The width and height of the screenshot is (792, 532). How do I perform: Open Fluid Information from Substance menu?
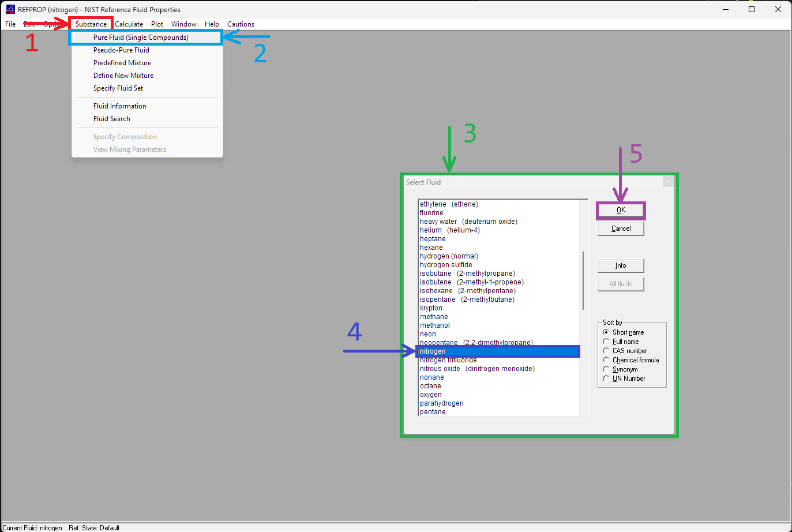pyautogui.click(x=147, y=106)
